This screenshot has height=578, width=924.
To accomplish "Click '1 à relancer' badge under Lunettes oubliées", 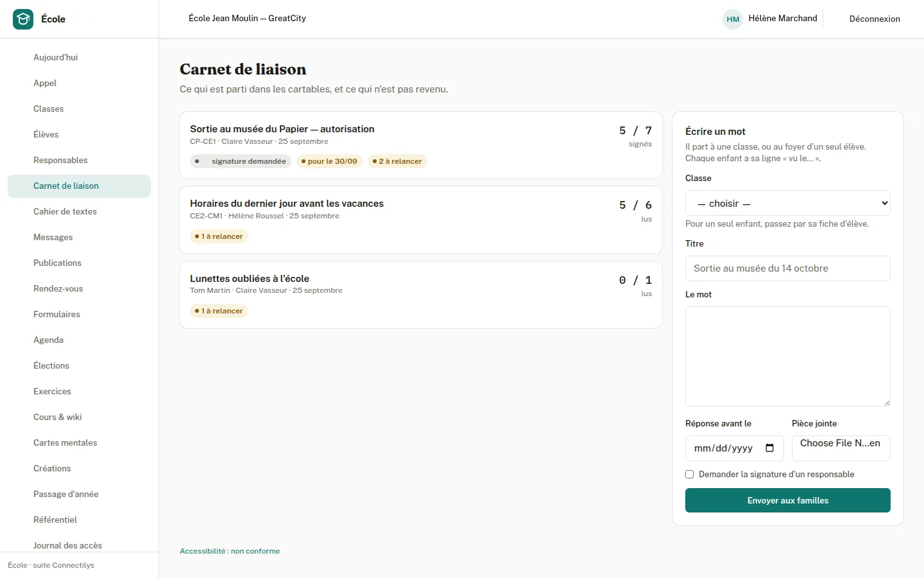I will (x=219, y=311).
